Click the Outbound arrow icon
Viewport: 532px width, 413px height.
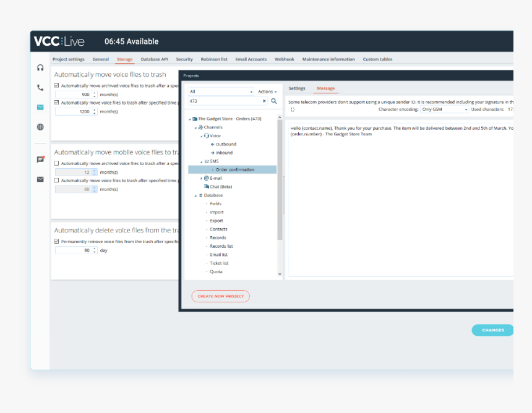tap(212, 144)
